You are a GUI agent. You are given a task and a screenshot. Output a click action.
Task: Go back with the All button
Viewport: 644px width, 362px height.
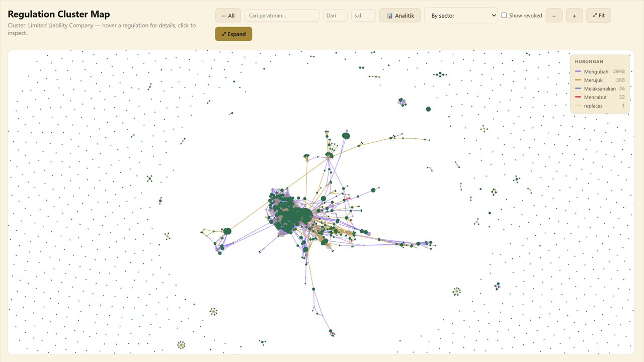[228, 16]
